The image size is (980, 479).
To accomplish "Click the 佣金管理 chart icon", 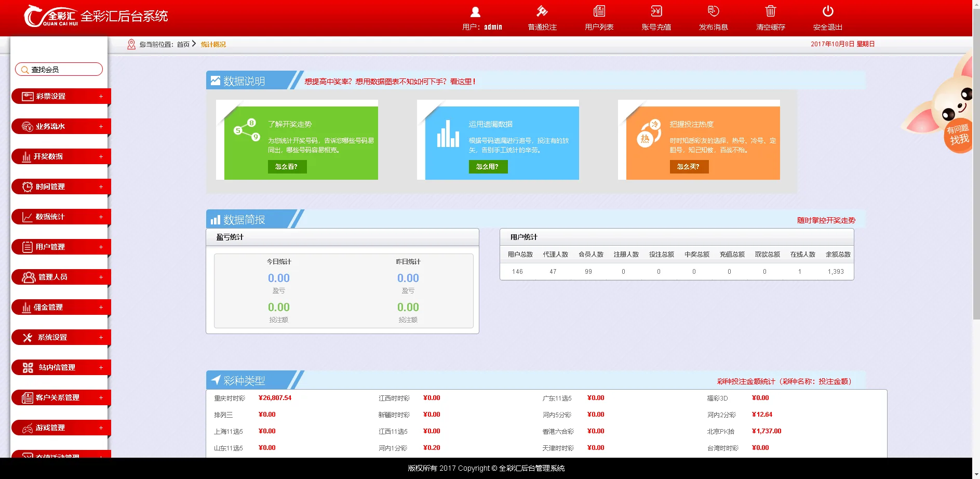I will pyautogui.click(x=26, y=307).
